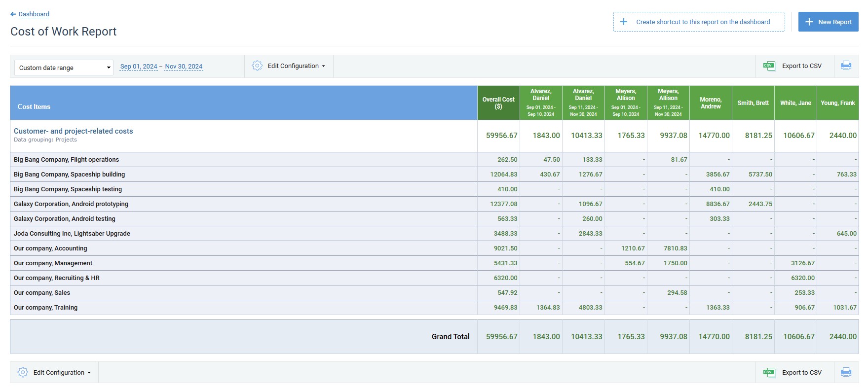
Task: Click Customer- and project-related costs heading
Action: click(73, 131)
